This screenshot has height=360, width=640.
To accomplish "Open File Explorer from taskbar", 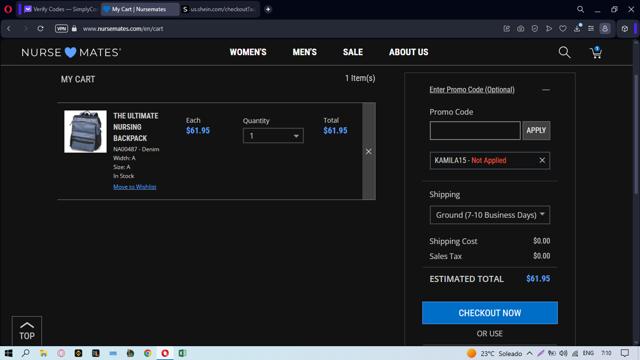I will pyautogui.click(x=43, y=353).
